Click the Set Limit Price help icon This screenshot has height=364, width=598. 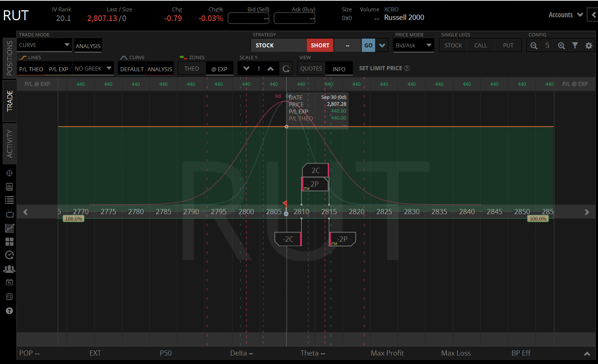(x=407, y=68)
